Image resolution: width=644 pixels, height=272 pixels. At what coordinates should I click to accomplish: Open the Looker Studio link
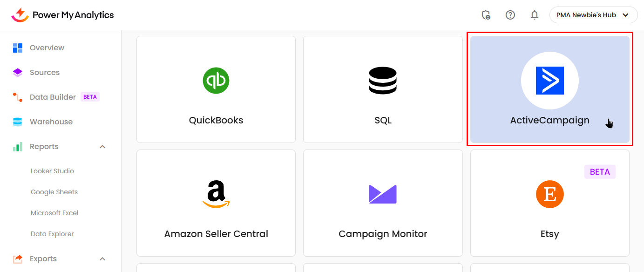tap(52, 171)
